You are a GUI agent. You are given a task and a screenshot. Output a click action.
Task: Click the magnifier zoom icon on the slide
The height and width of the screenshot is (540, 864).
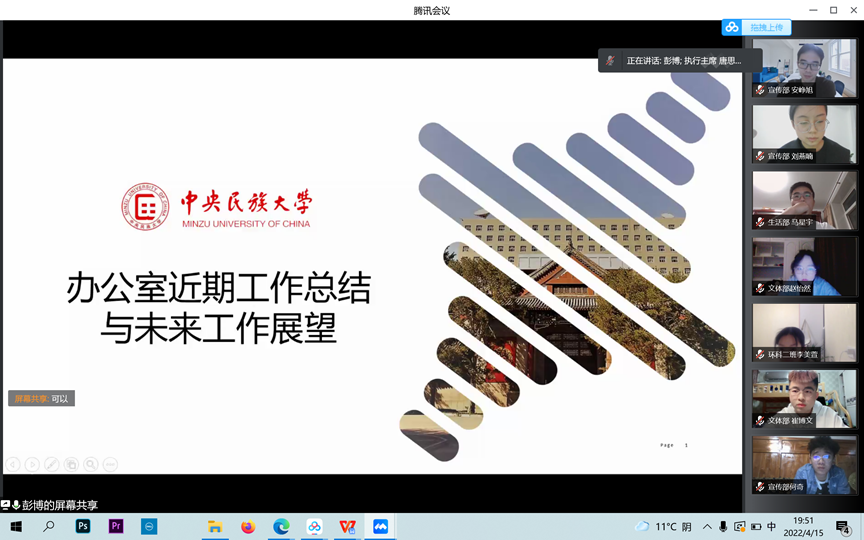[x=91, y=464]
